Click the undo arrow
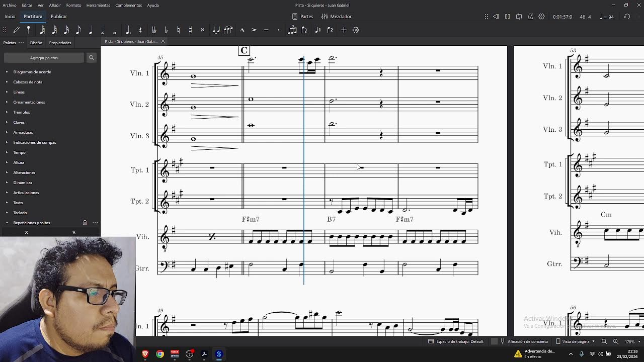Image resolution: width=644 pixels, height=362 pixels. click(627, 17)
